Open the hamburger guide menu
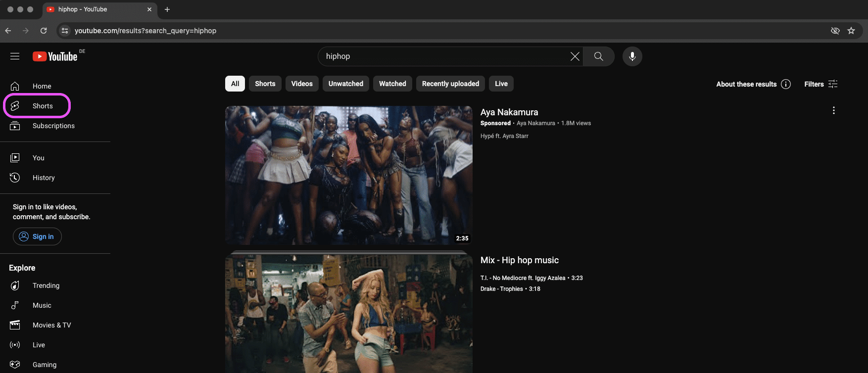The width and height of the screenshot is (868, 373). click(x=15, y=56)
